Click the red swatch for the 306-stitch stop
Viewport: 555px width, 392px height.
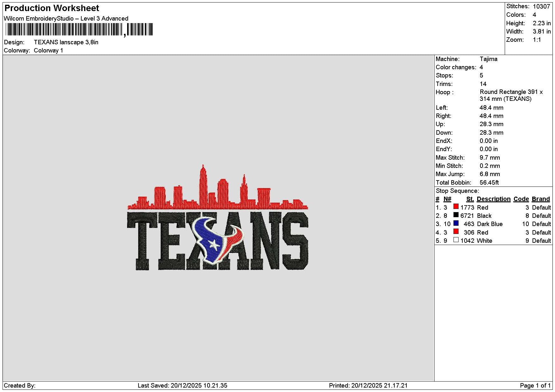456,231
